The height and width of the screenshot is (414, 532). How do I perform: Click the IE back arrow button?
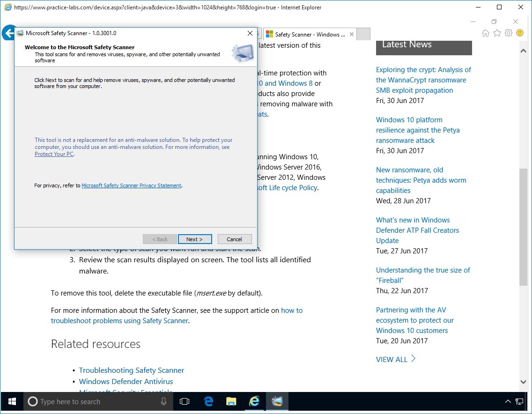pos(8,33)
